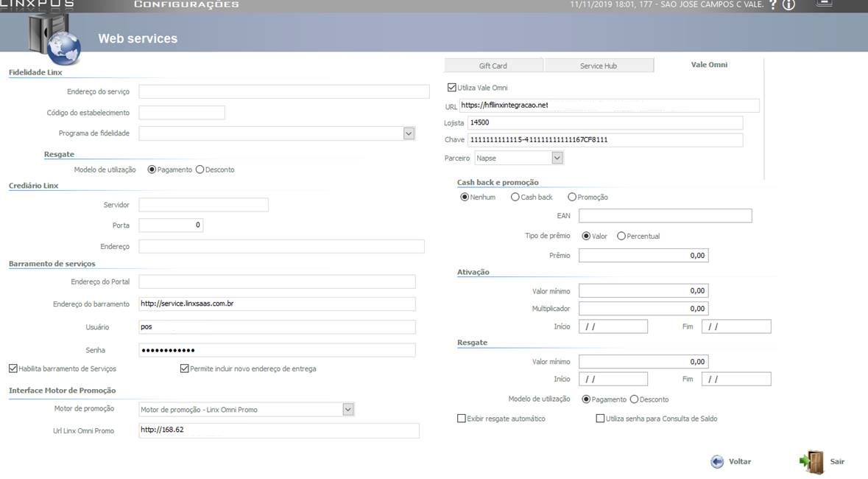Image resolution: width=868 pixels, height=479 pixels.
Task: Open the Parceiro Napse dropdown
Action: tap(557, 158)
